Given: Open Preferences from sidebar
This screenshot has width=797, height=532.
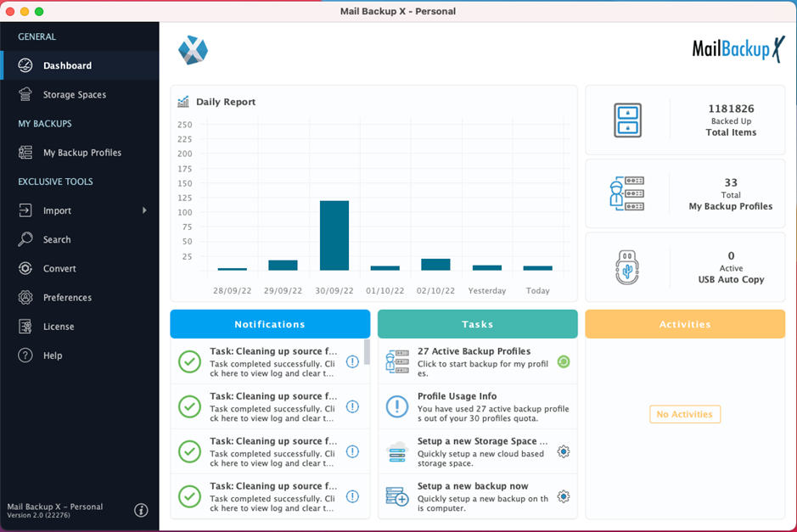Looking at the screenshot, I should pyautogui.click(x=80, y=297).
